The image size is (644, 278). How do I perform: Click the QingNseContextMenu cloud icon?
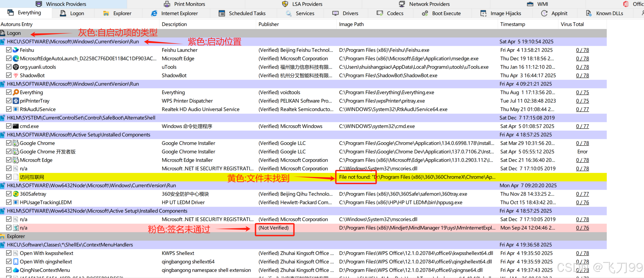[16, 270]
